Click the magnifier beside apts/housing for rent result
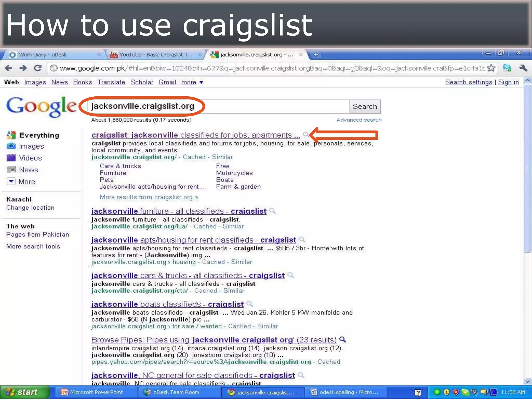Image resolution: width=532 pixels, height=399 pixels. (x=302, y=239)
